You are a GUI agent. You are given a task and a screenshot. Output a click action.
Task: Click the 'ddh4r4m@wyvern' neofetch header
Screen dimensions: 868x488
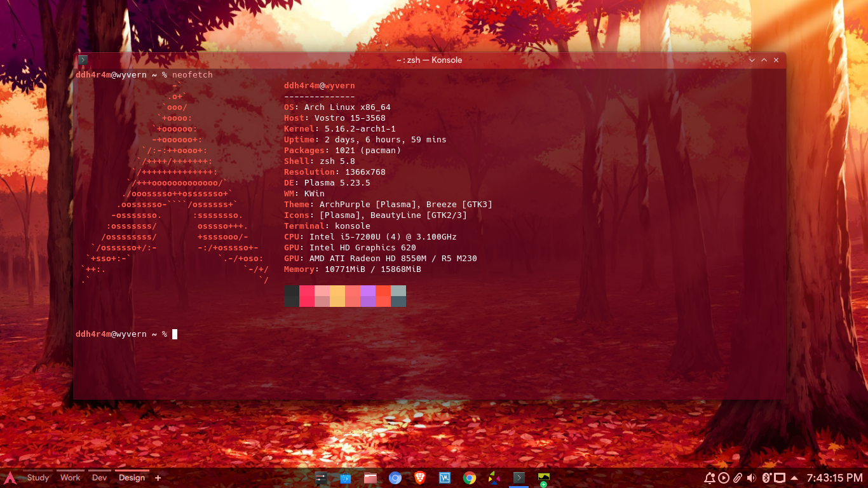320,86
